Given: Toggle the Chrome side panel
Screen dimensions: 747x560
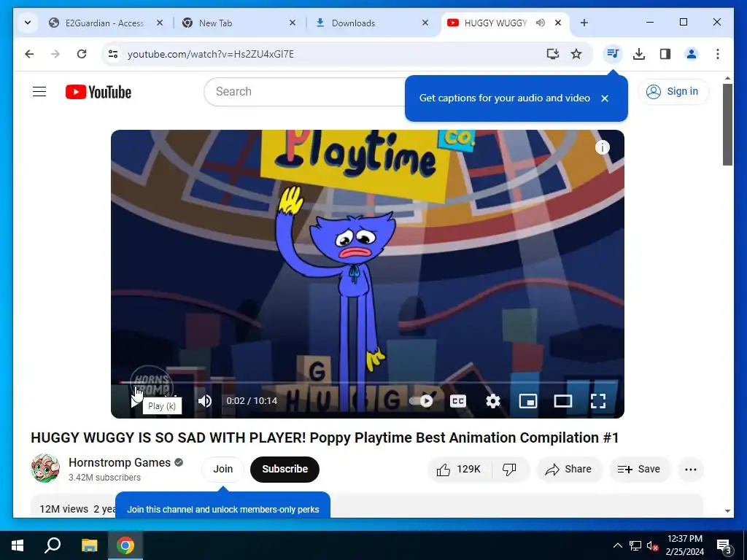Looking at the screenshot, I should pos(665,54).
